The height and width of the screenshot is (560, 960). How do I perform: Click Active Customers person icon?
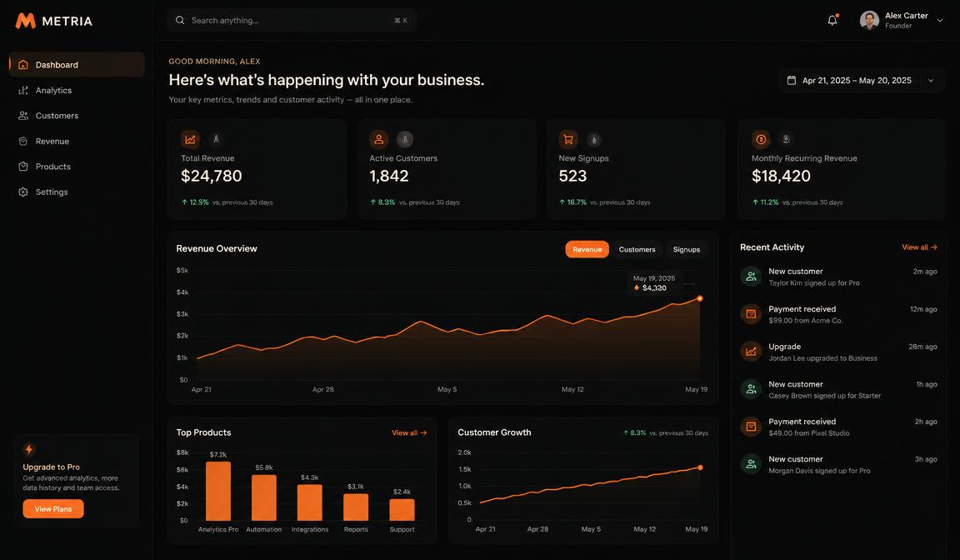click(379, 139)
